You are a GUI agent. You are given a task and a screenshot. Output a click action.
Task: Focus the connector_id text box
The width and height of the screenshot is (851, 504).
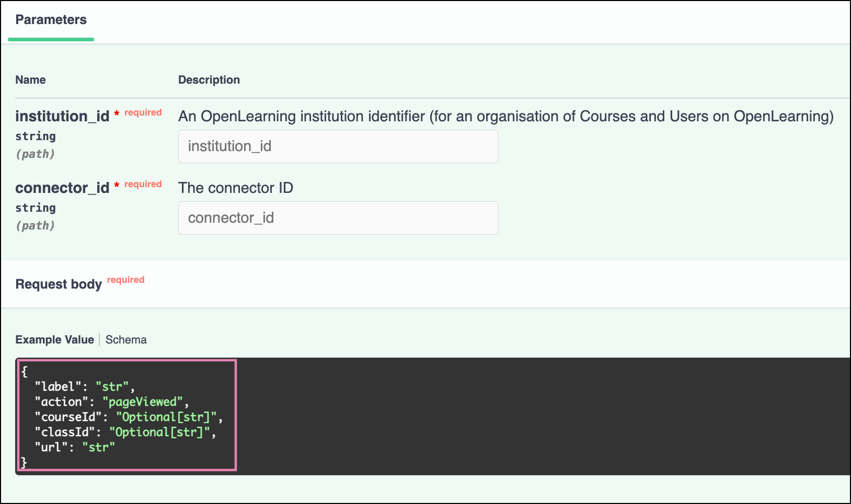coord(338,218)
